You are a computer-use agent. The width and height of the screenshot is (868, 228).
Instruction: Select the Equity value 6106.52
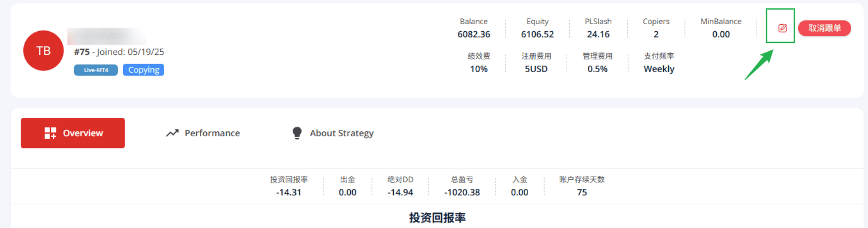[x=538, y=35]
